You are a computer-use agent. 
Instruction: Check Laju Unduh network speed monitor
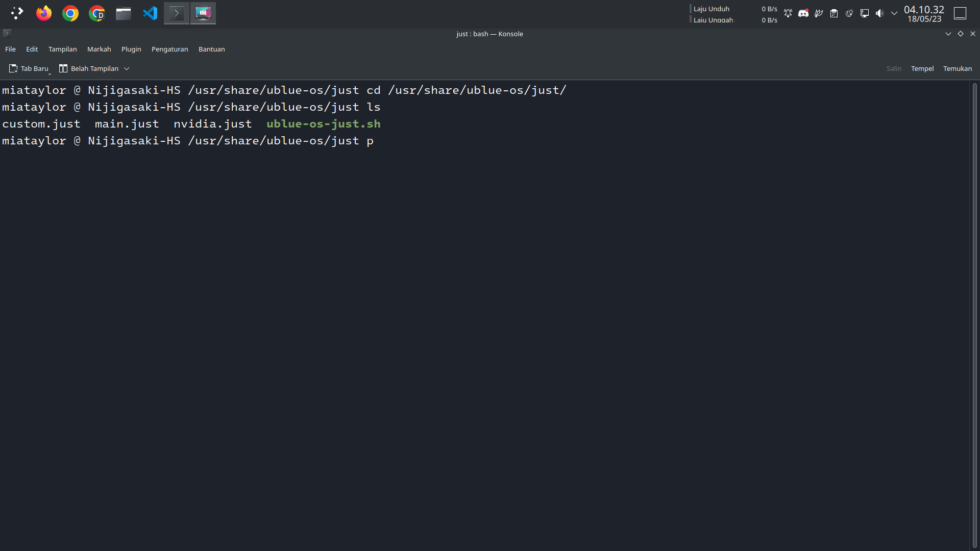(711, 9)
